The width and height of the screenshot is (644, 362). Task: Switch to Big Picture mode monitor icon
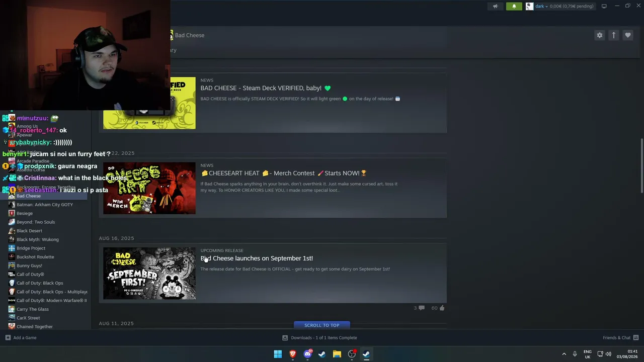604,6
